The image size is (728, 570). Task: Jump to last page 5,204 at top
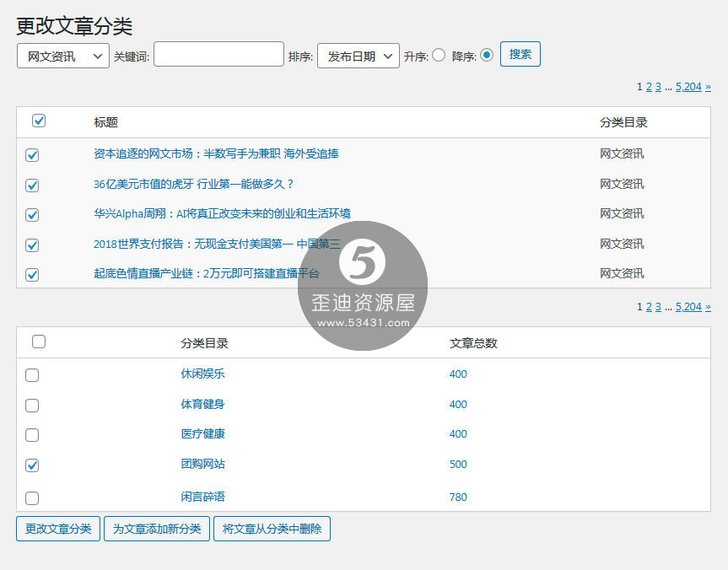click(x=688, y=87)
